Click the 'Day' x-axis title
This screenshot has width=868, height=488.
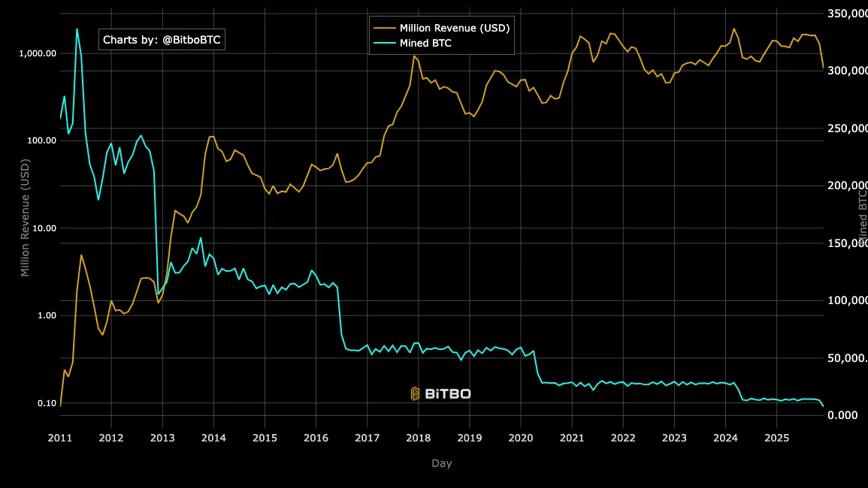442,463
